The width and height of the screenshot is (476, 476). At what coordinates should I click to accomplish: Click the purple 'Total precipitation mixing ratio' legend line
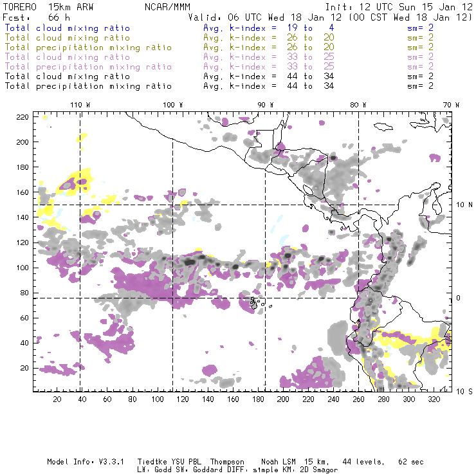point(88,66)
